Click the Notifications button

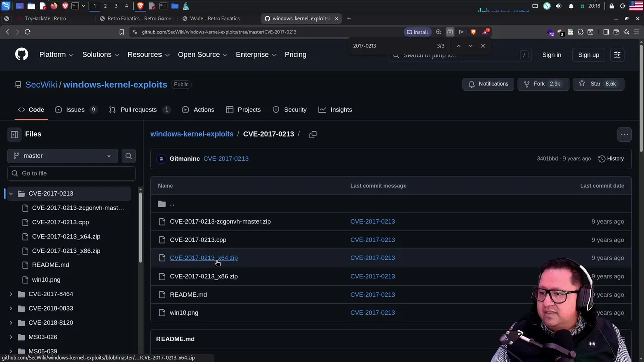tap(488, 84)
